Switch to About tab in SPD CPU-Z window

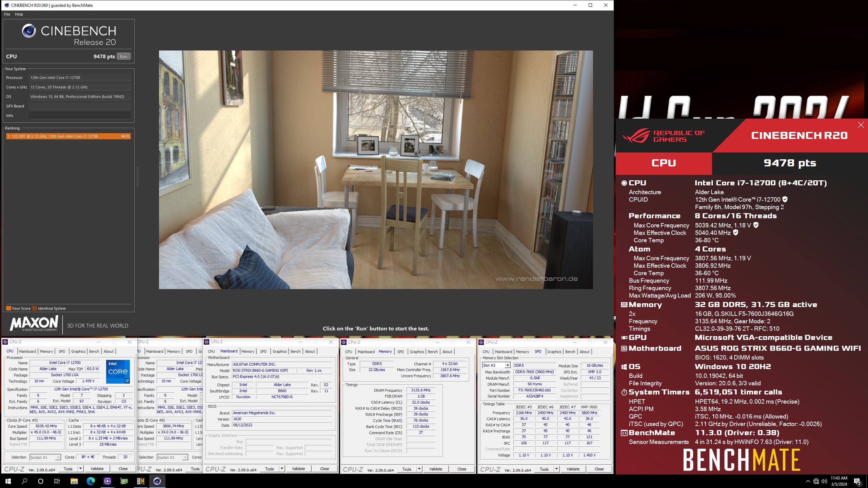coord(584,352)
